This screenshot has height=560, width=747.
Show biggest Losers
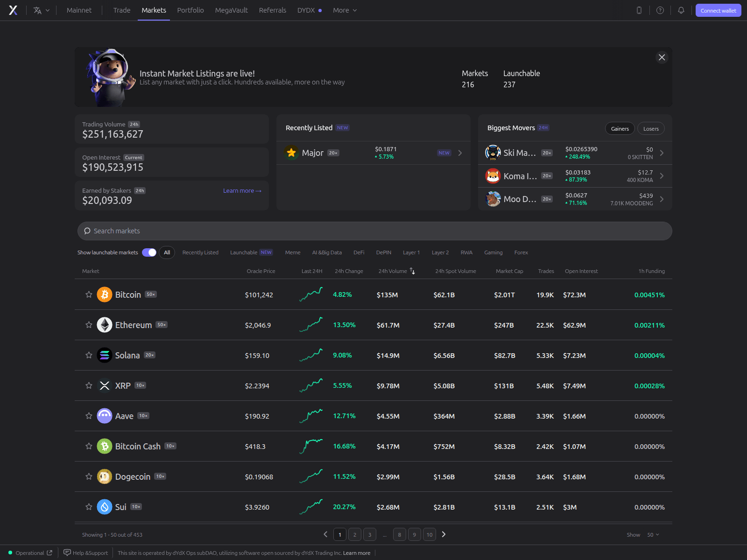coord(651,128)
